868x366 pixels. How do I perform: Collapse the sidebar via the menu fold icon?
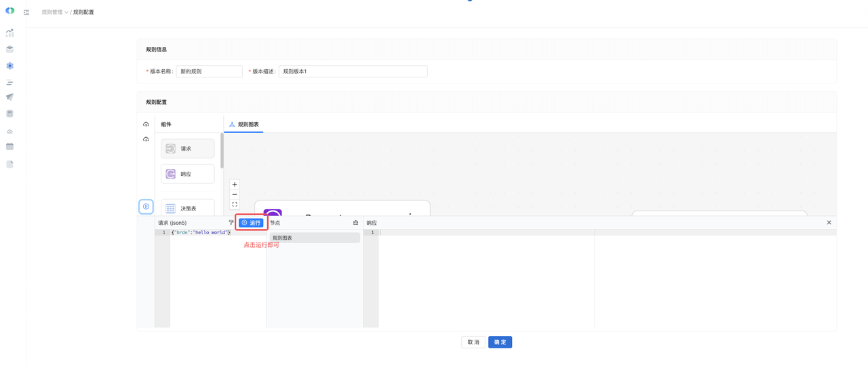26,12
